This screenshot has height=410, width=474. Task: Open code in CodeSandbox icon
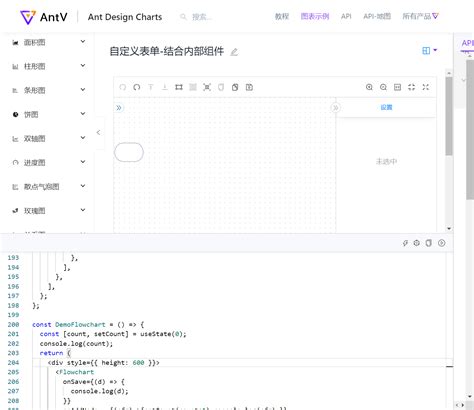[x=417, y=243]
